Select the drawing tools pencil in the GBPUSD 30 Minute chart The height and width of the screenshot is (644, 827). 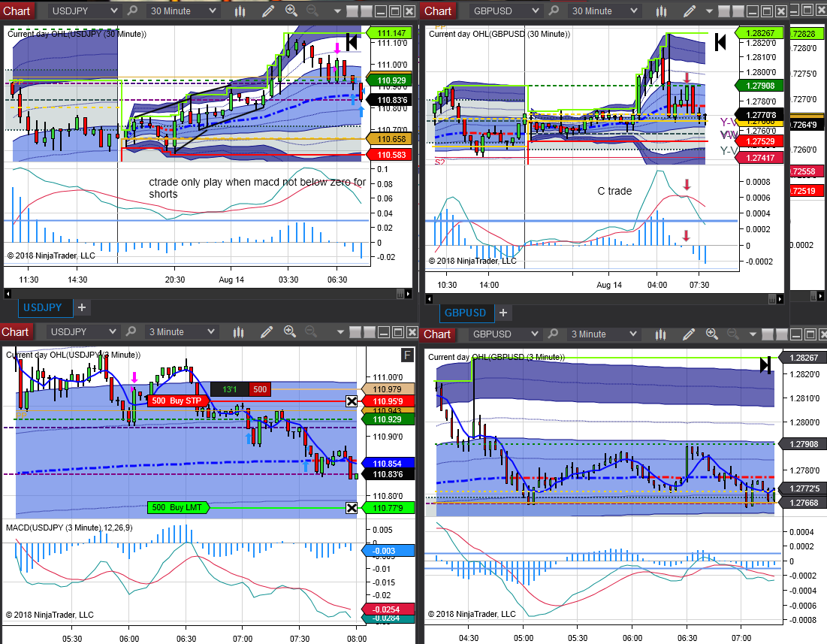pyautogui.click(x=690, y=11)
